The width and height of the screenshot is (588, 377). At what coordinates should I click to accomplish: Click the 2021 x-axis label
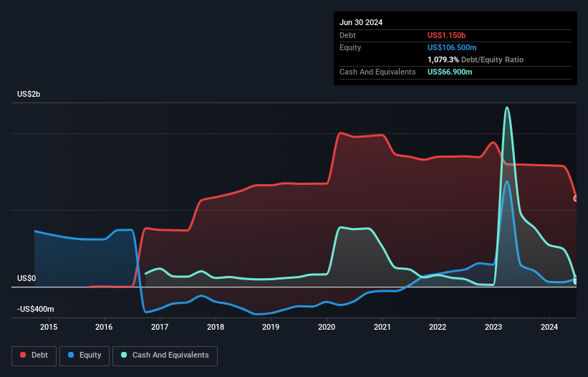coord(382,327)
